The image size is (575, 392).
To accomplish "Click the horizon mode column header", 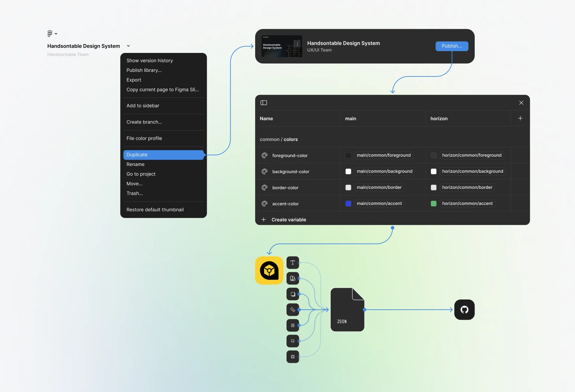I will (468, 119).
